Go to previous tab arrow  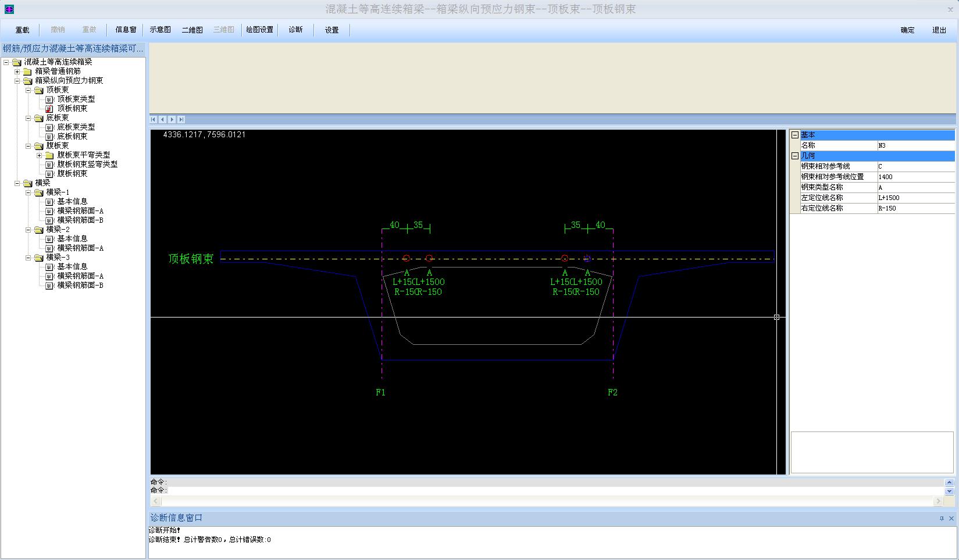coord(163,119)
